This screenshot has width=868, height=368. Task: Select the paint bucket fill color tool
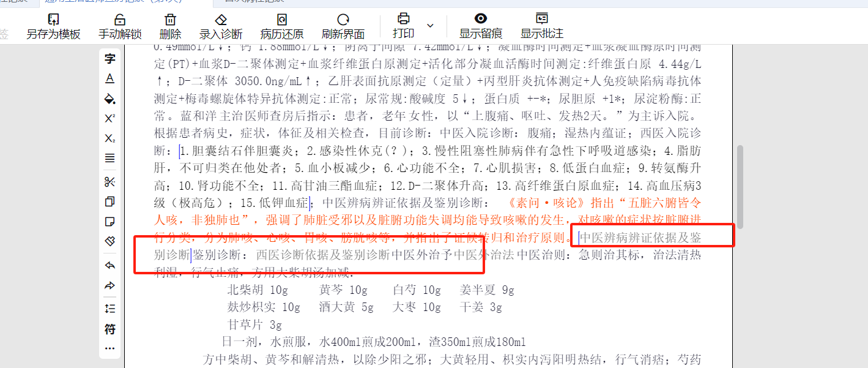tap(109, 99)
